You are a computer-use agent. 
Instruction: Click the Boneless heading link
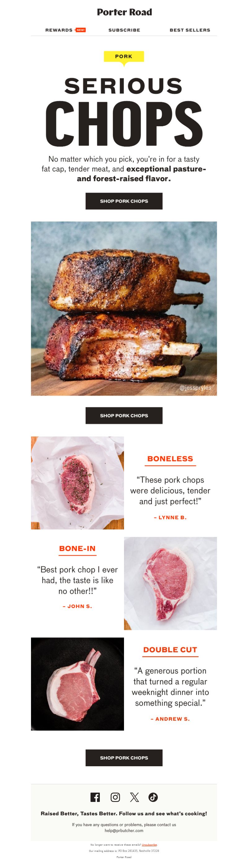(170, 459)
